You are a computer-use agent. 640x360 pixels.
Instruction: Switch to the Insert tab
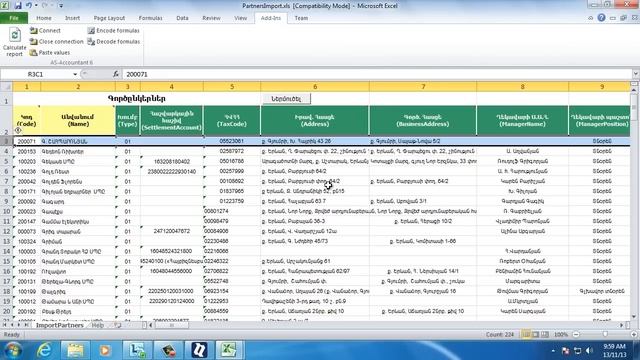tap(72, 18)
